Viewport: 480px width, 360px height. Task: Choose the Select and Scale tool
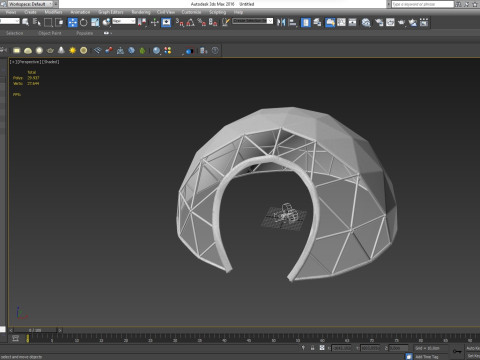point(95,22)
